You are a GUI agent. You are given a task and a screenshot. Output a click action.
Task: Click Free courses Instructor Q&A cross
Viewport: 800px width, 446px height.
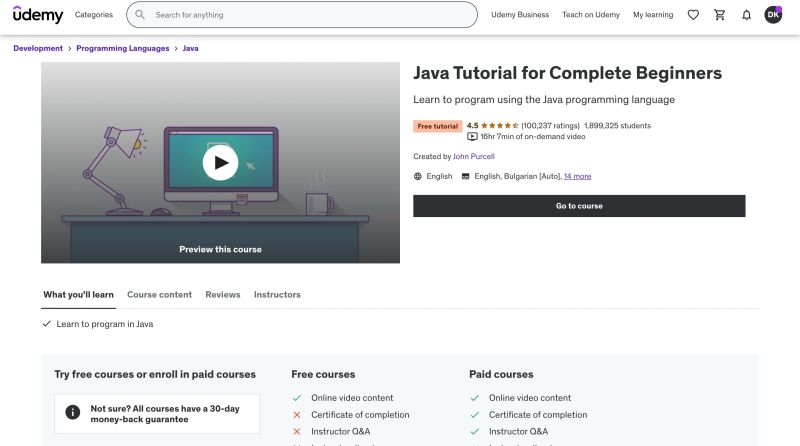coord(297,432)
